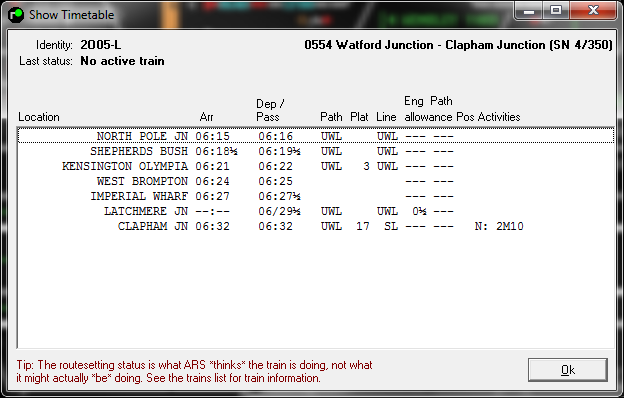Click the N: 2M10 activity entry
The height and width of the screenshot is (398, 624).
click(x=499, y=226)
